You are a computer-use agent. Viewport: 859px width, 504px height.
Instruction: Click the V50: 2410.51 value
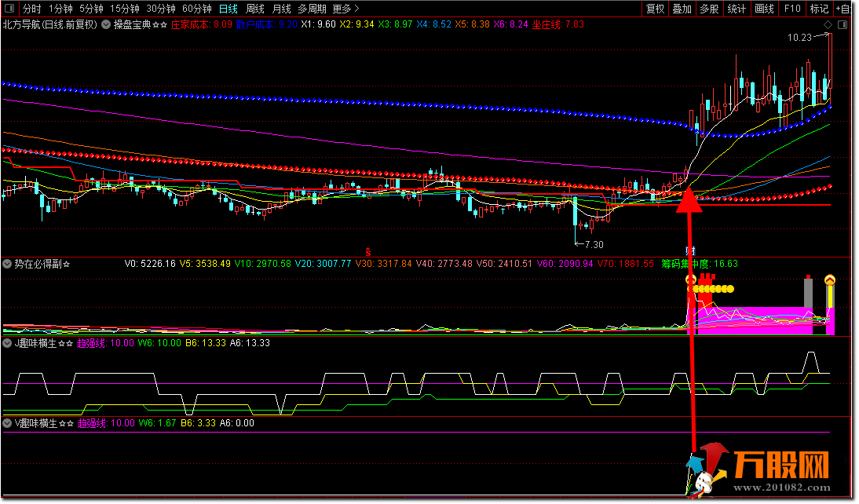504,264
